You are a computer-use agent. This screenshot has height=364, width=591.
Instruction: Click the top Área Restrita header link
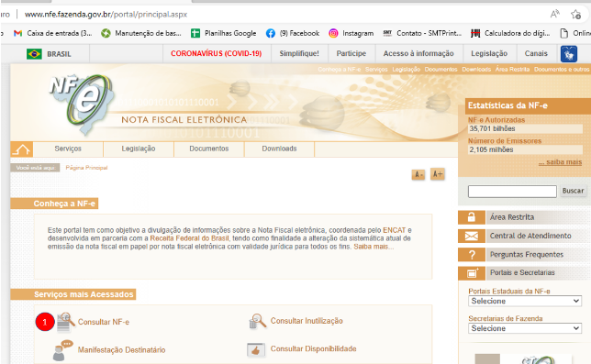coord(512,70)
